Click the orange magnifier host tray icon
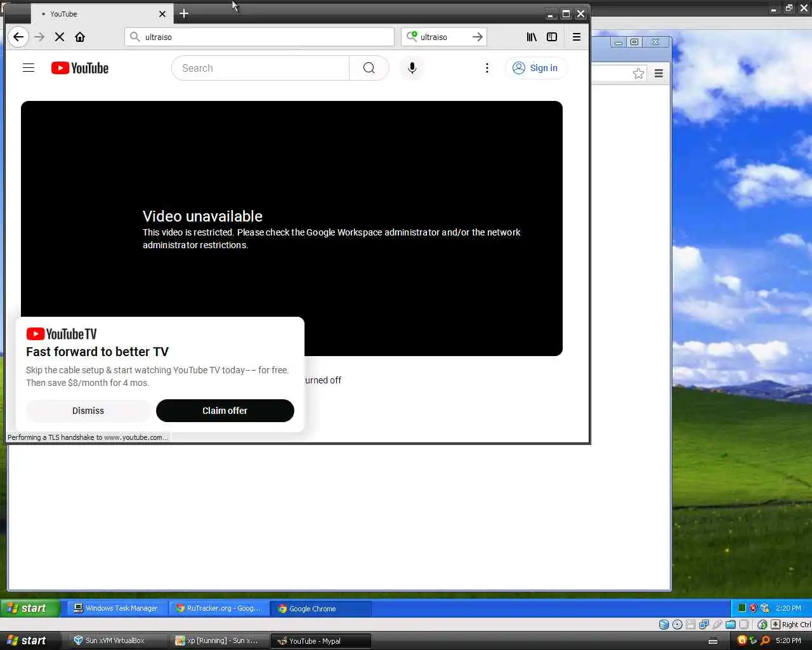812x650 pixels. [765, 640]
